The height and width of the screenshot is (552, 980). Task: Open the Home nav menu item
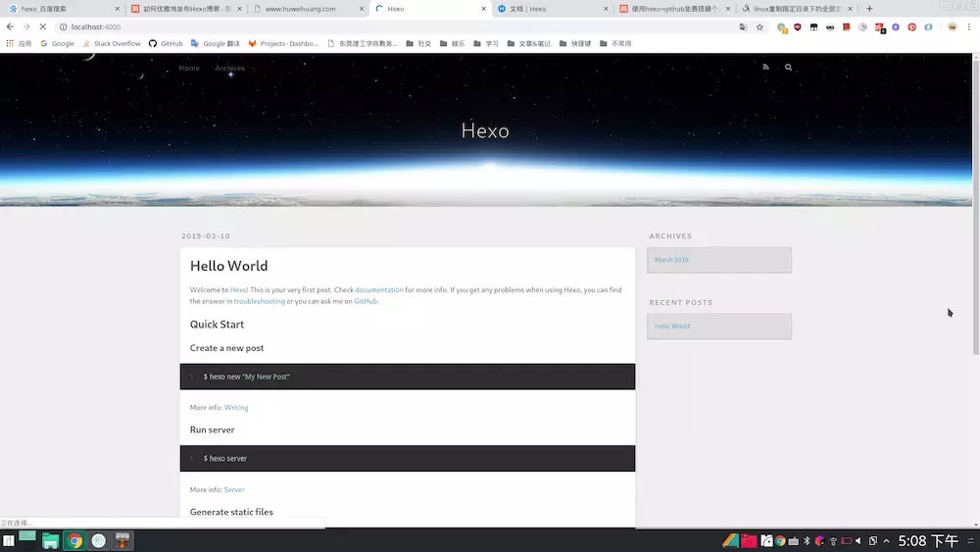[189, 68]
